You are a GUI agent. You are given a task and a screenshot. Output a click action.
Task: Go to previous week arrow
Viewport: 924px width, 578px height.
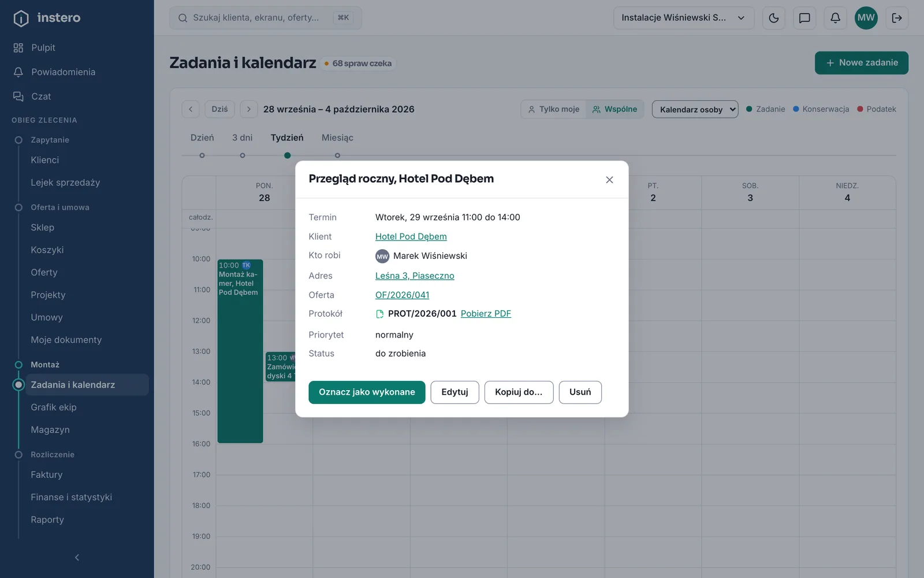click(x=191, y=109)
